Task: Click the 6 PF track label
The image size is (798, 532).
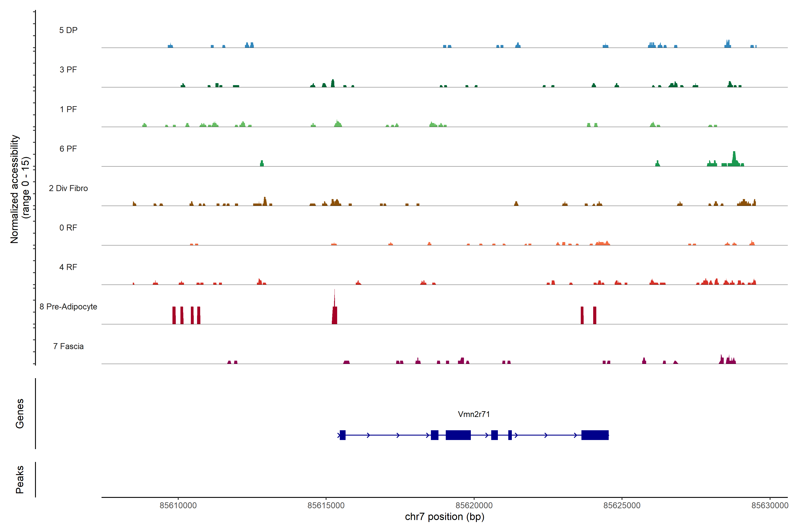Action: point(68,149)
